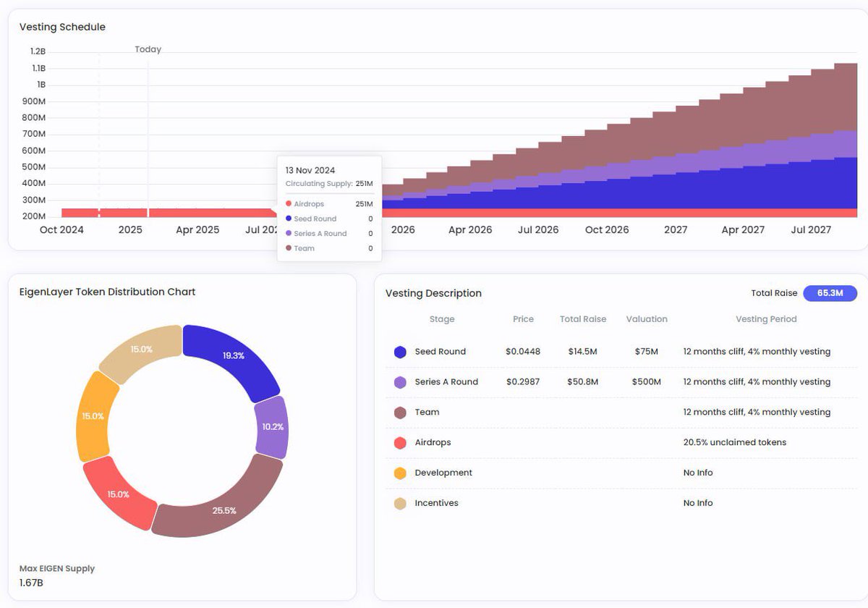Click the brown Team color dot
The height and width of the screenshot is (608, 868).
(x=400, y=413)
